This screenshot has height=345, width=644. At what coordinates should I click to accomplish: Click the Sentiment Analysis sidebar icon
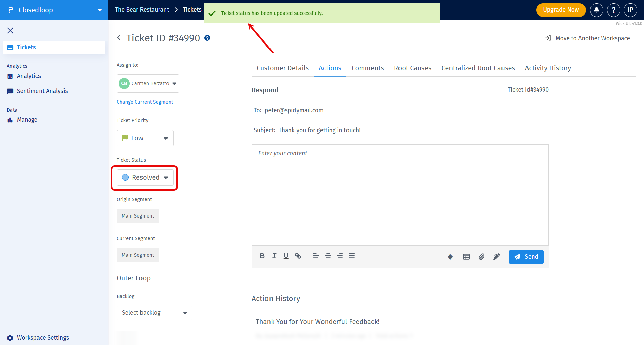pyautogui.click(x=10, y=91)
